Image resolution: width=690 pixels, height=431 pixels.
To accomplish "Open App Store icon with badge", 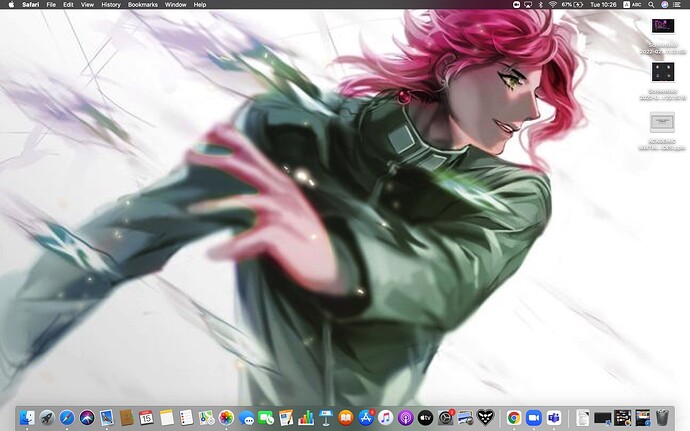I will point(366,417).
